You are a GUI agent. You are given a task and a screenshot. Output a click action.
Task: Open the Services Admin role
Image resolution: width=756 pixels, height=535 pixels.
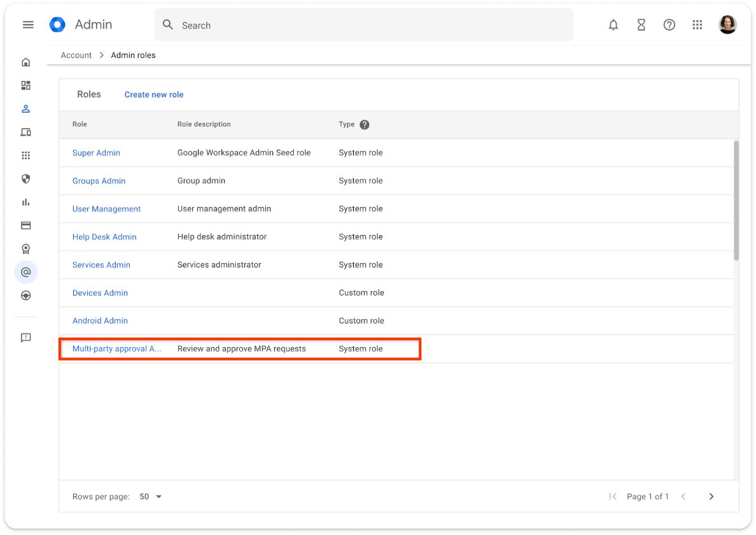coord(101,264)
